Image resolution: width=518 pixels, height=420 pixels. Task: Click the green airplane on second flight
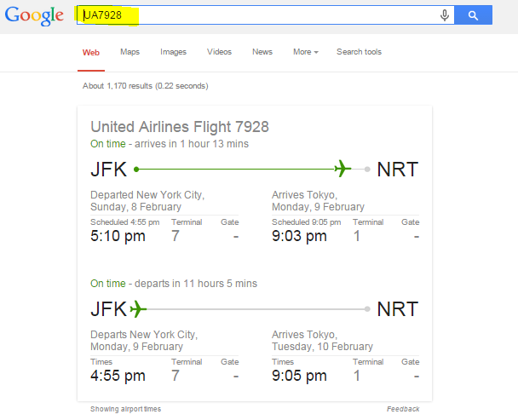(138, 308)
